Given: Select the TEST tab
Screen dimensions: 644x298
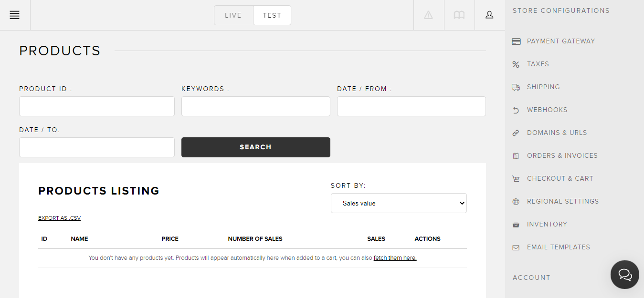Looking at the screenshot, I should tap(272, 15).
